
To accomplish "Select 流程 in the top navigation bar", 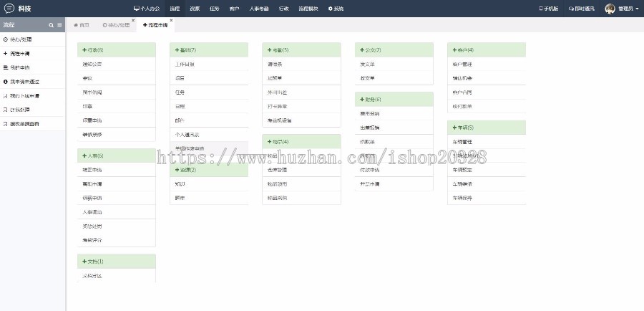I will point(175,9).
